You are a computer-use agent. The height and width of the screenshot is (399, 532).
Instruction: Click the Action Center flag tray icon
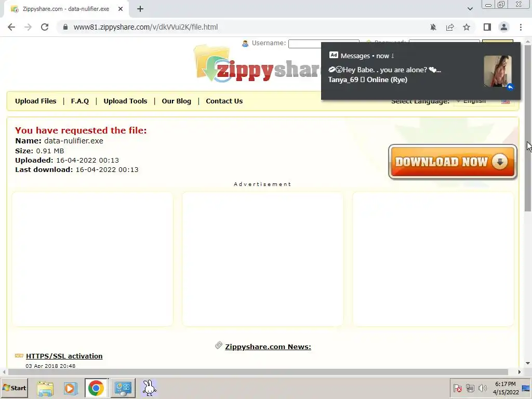click(457, 388)
